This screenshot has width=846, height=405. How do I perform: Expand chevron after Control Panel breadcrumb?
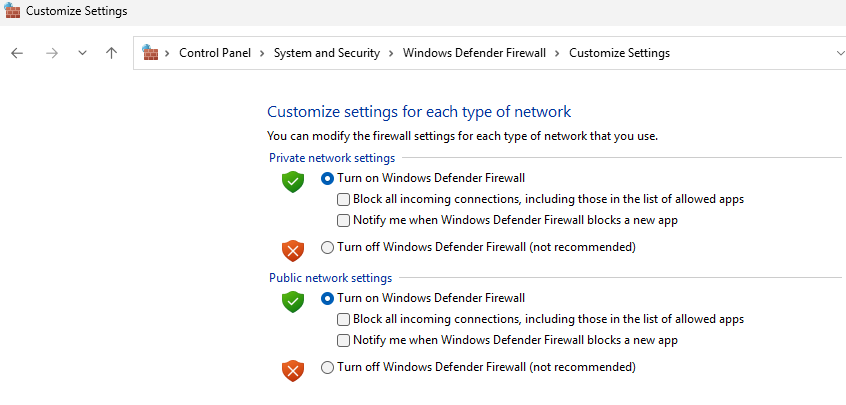[262, 53]
